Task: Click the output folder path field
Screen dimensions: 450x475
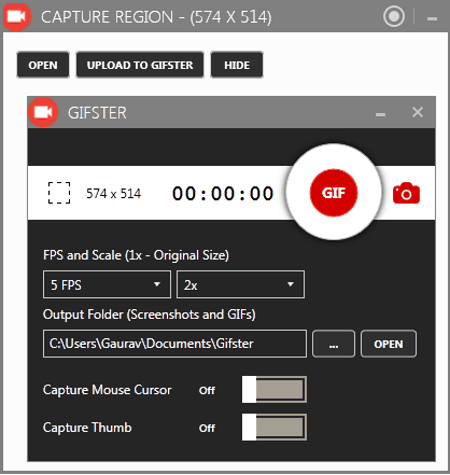Action: [x=175, y=344]
